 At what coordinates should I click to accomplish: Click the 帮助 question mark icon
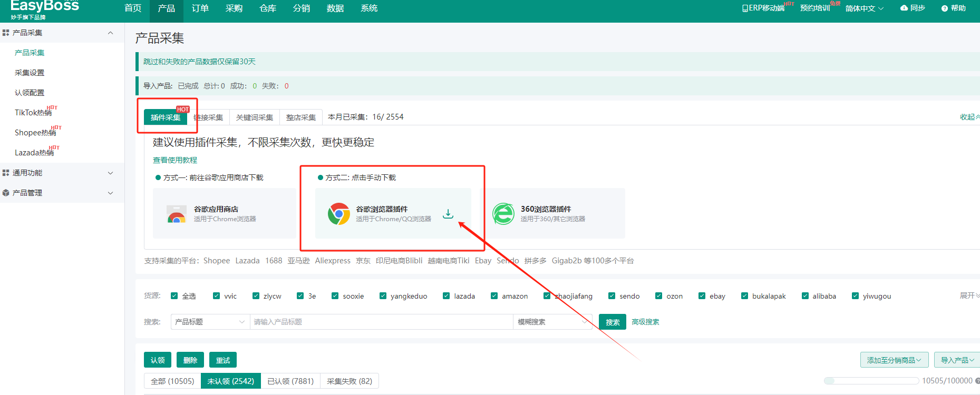point(945,8)
